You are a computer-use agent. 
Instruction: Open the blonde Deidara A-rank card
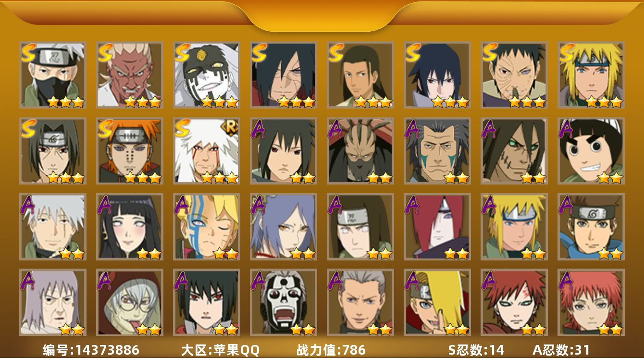[437, 302]
